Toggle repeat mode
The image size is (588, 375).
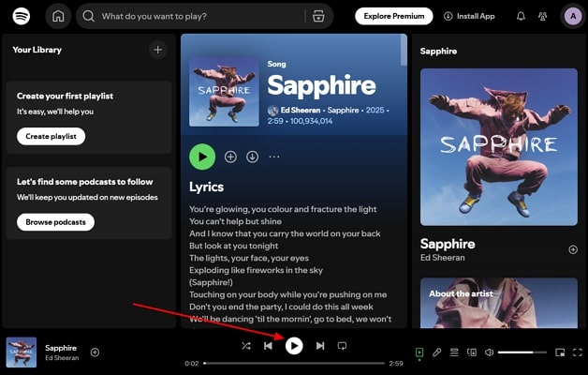pyautogui.click(x=342, y=346)
